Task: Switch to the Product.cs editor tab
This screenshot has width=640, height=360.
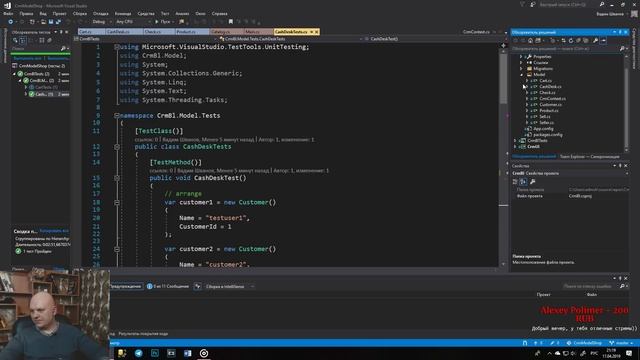Action: pos(192,32)
